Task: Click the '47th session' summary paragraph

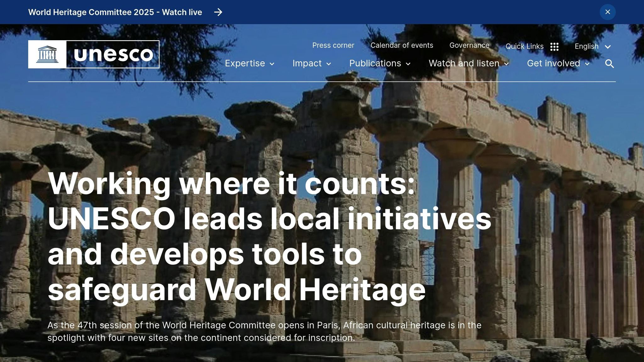Action: 264,332
